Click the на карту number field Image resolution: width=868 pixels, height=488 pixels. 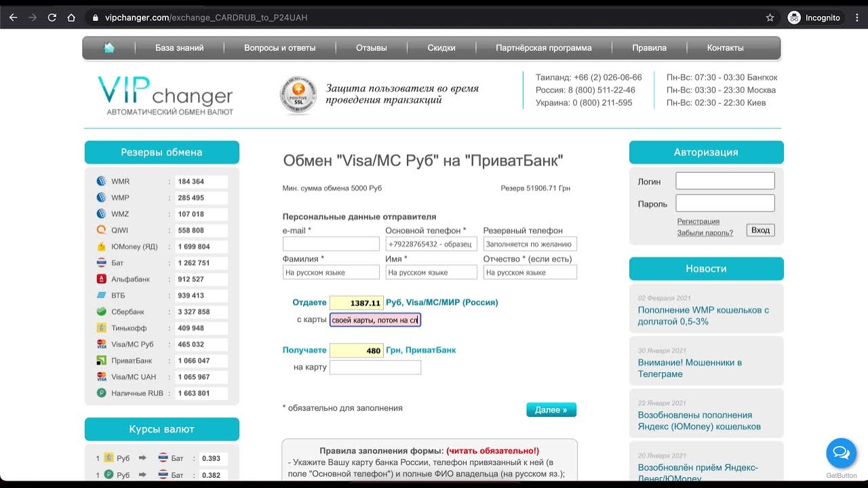tap(375, 367)
